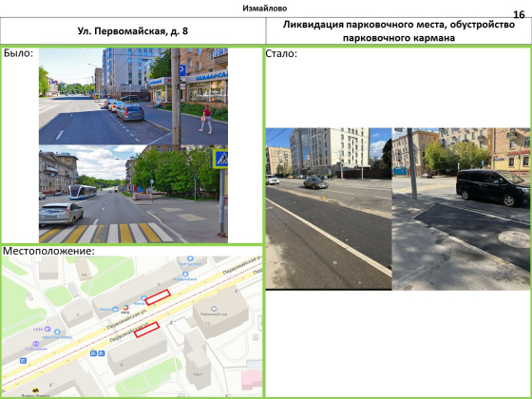Image resolution: width=532 pixels, height=399 pixels.
Task: Click the page number 16
Action: pos(519,14)
